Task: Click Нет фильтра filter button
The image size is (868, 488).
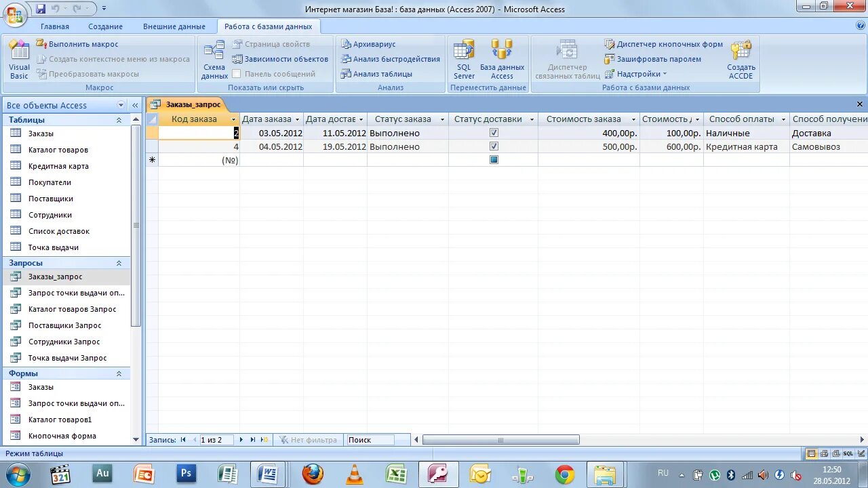Action: (307, 440)
